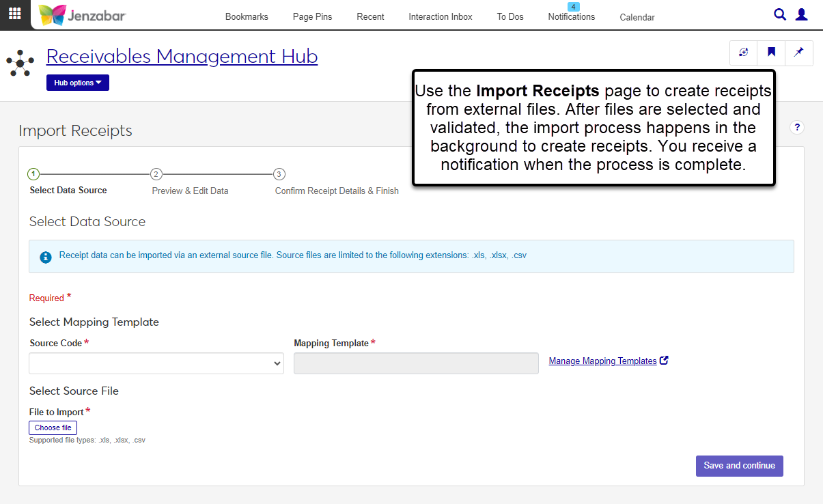
Task: Open the Source Code dropdown
Action: click(156, 363)
